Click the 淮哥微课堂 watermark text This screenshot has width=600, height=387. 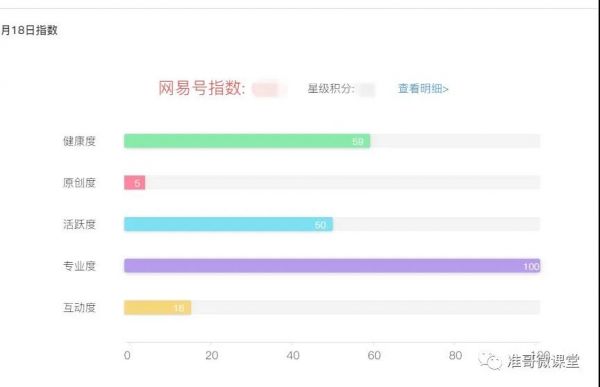coord(543,361)
